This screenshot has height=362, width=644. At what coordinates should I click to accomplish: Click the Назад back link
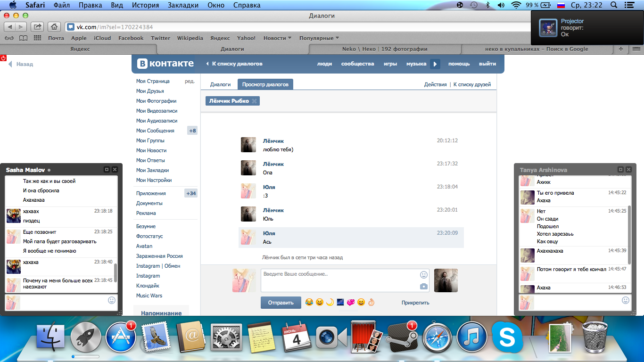pos(21,64)
